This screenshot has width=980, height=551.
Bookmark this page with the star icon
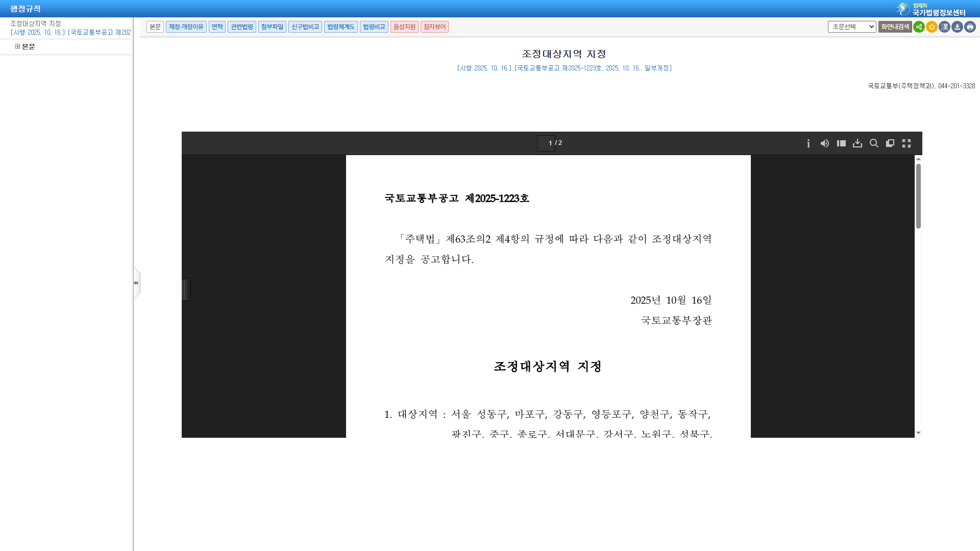point(932,27)
